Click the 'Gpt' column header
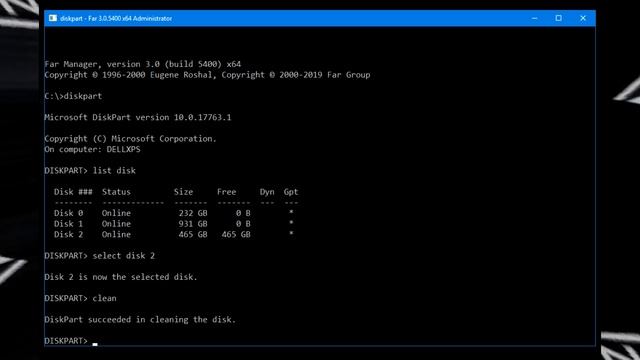640x360 pixels. tap(291, 192)
